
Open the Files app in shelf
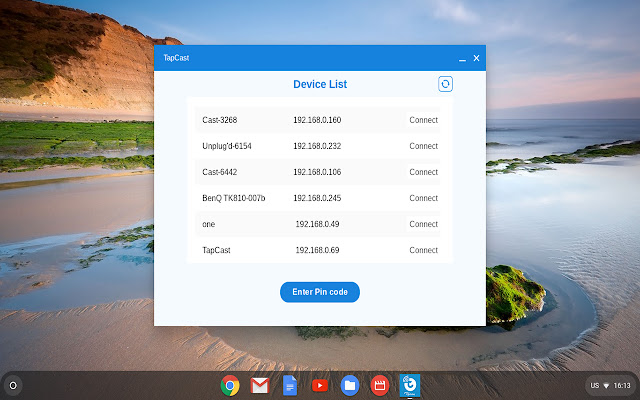350,385
